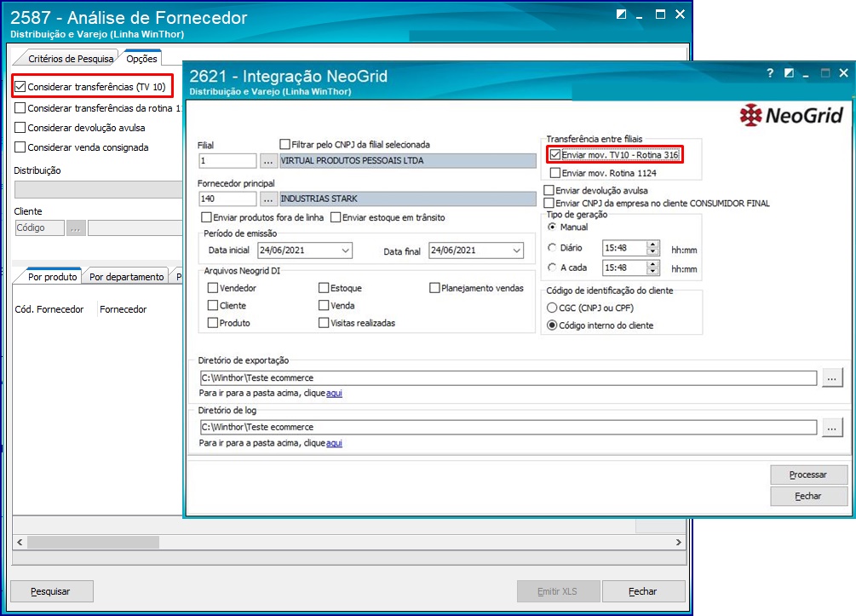Check Enviar devolução avulsa in NeoGrid
The width and height of the screenshot is (856, 616).
coord(549,190)
